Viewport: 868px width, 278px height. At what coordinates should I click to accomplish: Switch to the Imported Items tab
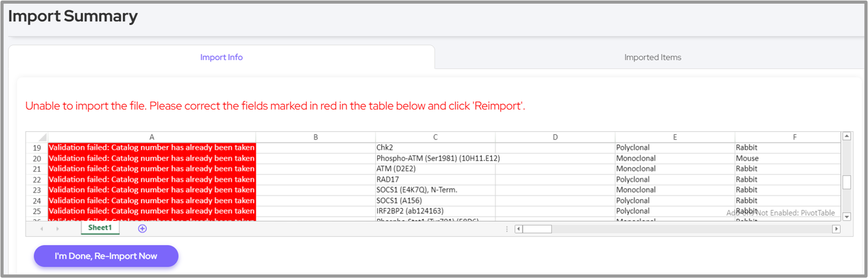point(652,57)
